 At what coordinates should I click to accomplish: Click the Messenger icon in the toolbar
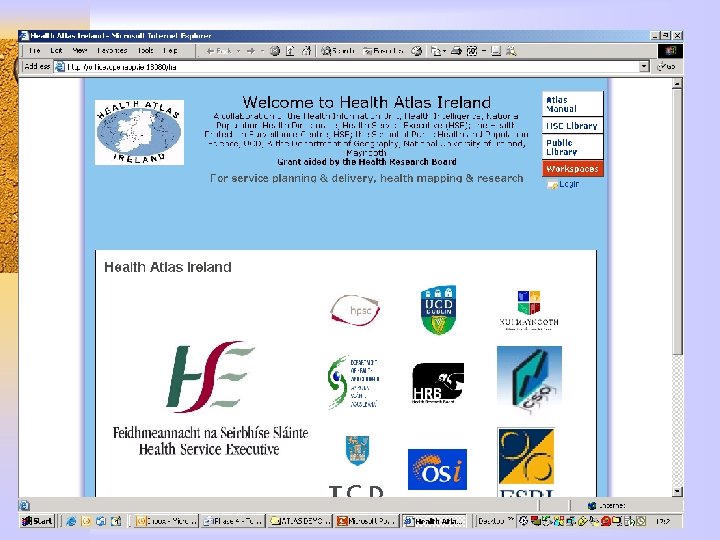pos(511,51)
